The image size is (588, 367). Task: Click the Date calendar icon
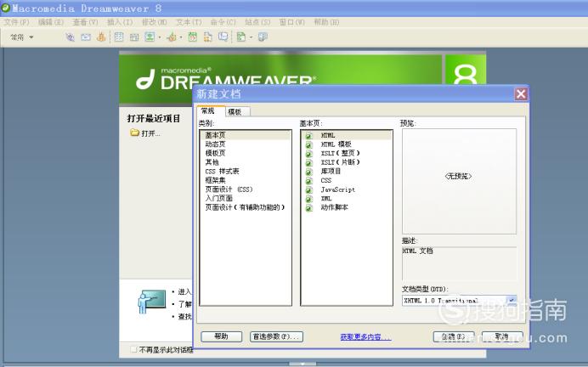pos(192,37)
